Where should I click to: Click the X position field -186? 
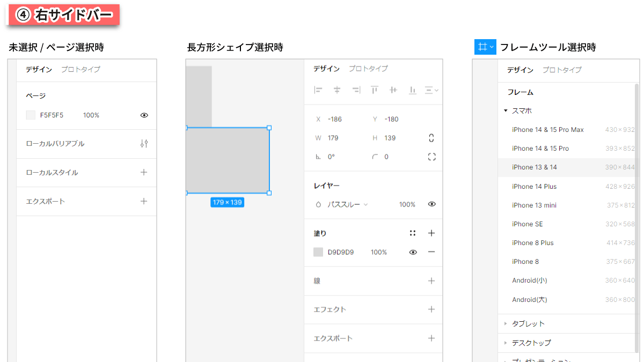[335, 119]
